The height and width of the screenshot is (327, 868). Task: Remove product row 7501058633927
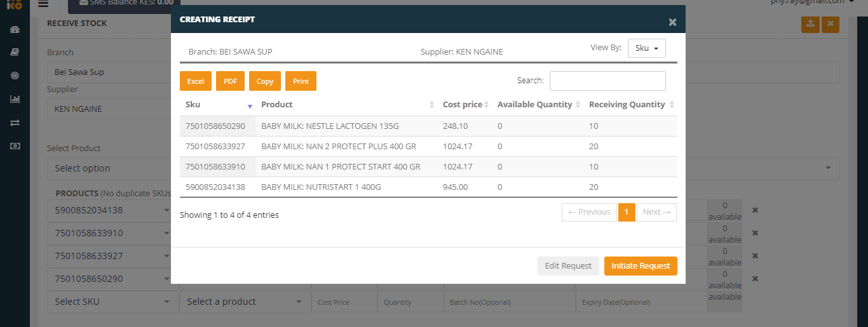(756, 256)
